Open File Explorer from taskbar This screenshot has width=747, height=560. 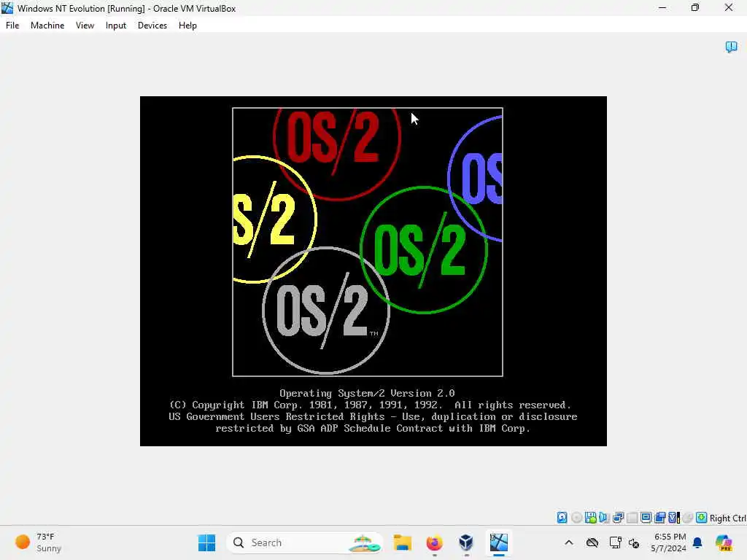pyautogui.click(x=402, y=542)
